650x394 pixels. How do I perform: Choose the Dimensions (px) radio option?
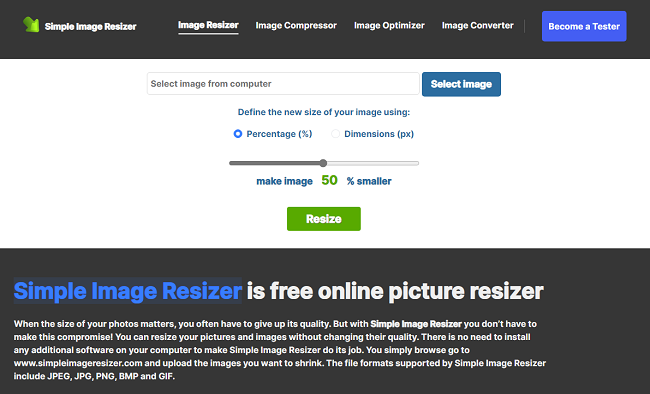[335, 134]
